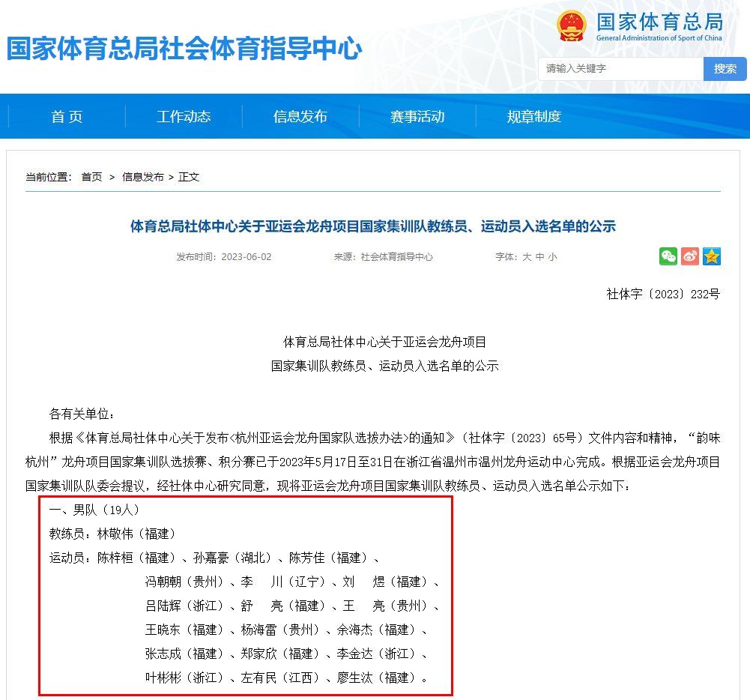Click the 首页 breadcrumb link
Viewport: 750px width, 700px height.
91,177
